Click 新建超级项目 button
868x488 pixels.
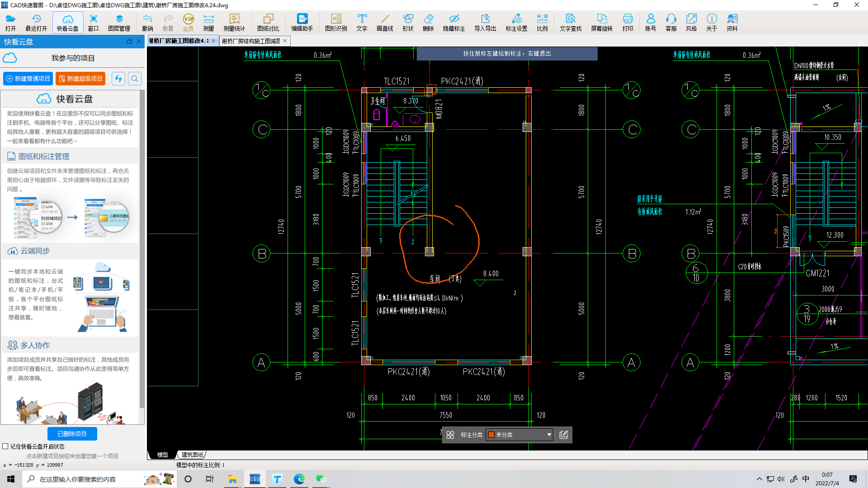(x=80, y=79)
